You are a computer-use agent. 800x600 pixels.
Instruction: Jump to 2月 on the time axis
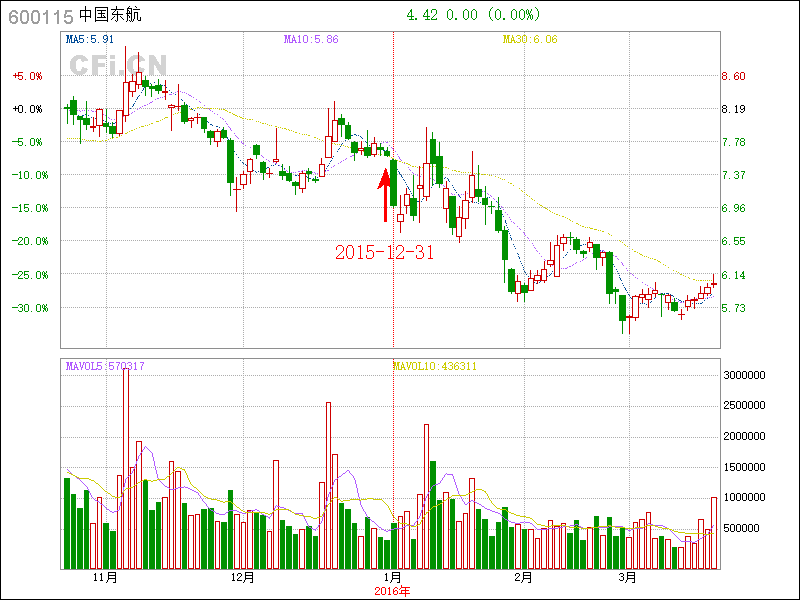(x=523, y=578)
